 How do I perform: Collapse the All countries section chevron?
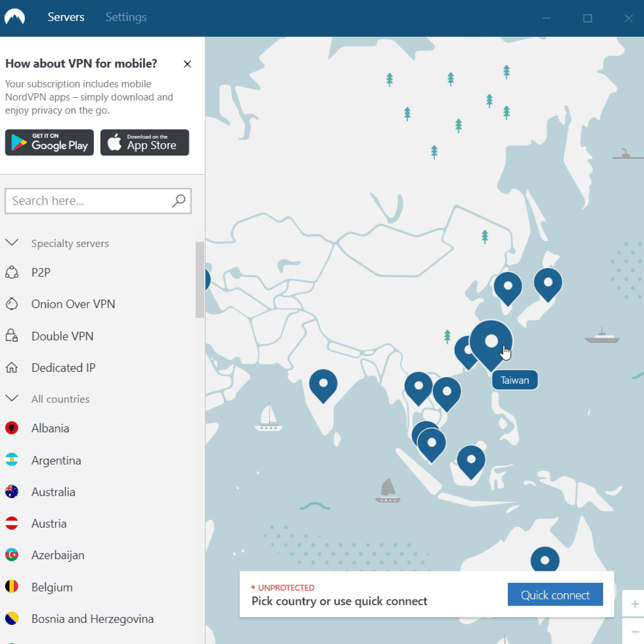coord(12,398)
